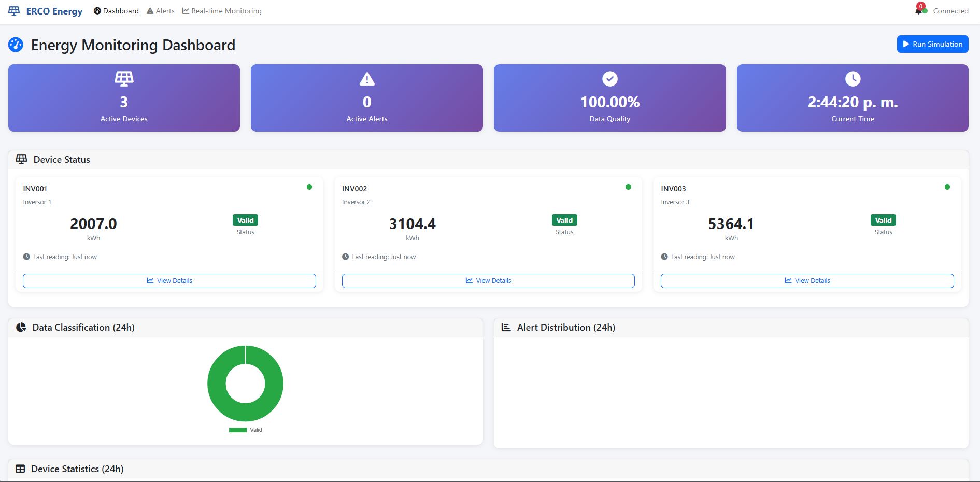Switch to Real-time Monitoring tab

pyautogui.click(x=222, y=11)
